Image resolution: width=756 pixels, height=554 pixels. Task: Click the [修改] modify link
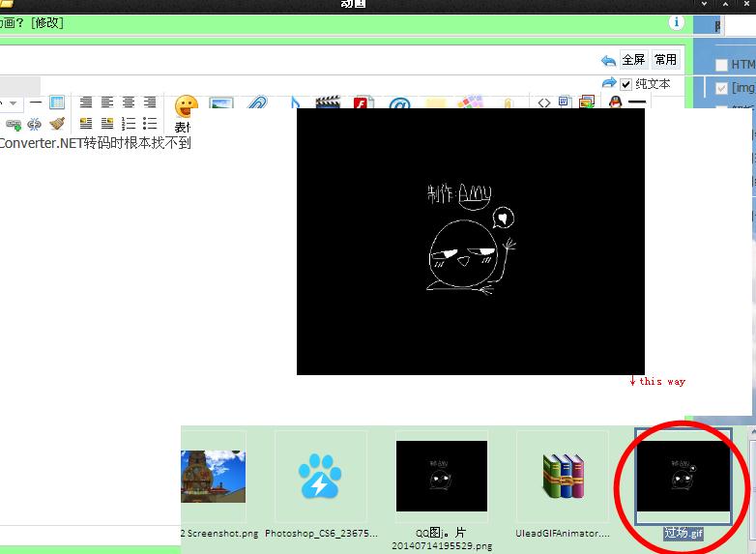pos(46,22)
